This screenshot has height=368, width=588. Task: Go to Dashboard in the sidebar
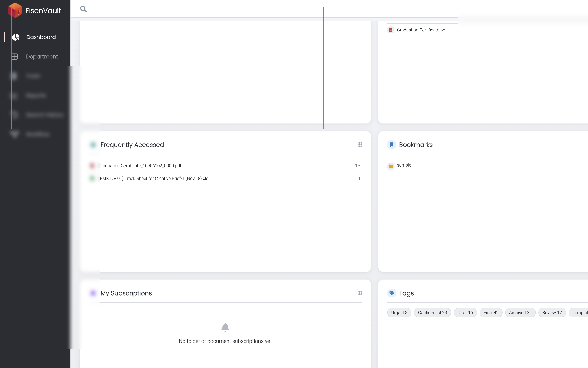click(41, 37)
